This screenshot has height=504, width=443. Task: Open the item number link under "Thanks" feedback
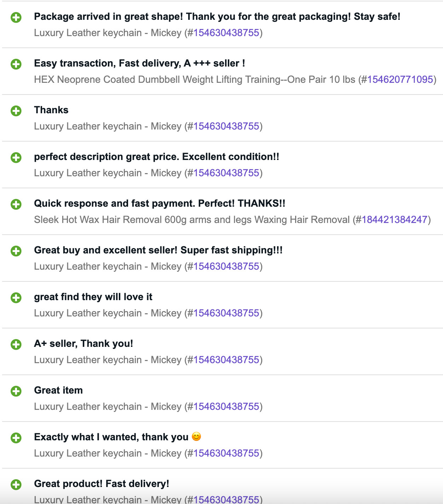(x=226, y=126)
